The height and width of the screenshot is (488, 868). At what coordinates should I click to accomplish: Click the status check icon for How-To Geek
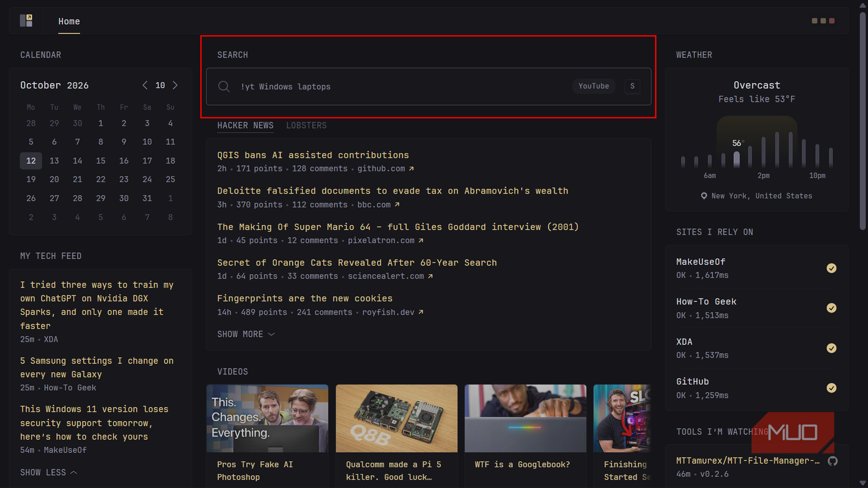pyautogui.click(x=831, y=308)
